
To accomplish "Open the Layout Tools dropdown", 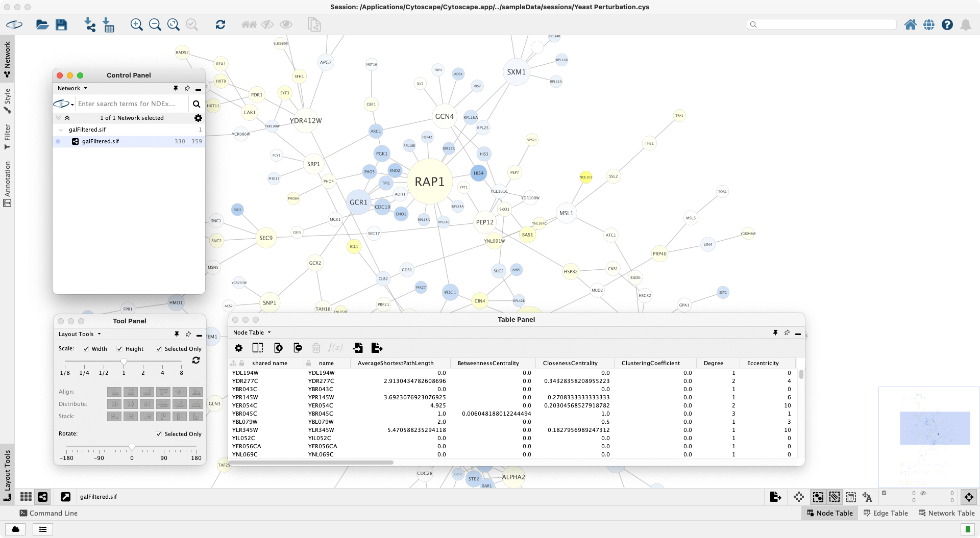I will pos(80,334).
